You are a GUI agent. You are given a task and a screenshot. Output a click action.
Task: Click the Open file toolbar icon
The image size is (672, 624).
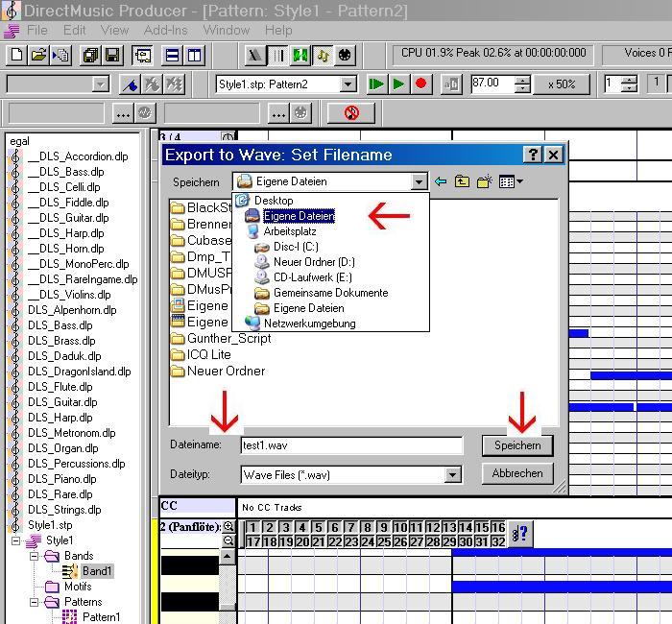[x=39, y=56]
